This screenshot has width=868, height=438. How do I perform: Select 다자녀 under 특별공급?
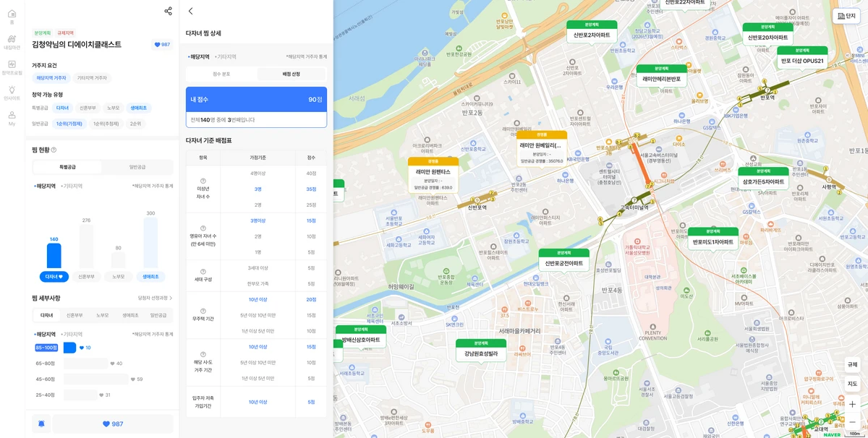click(63, 108)
